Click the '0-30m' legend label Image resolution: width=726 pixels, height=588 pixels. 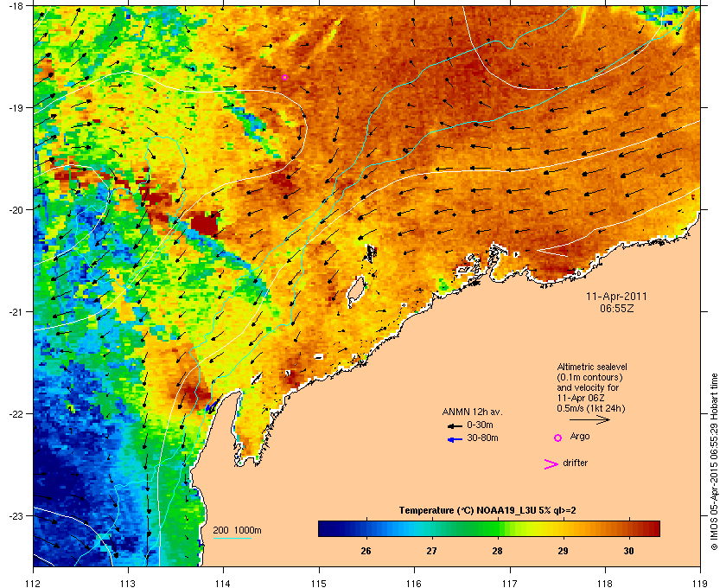(480, 425)
